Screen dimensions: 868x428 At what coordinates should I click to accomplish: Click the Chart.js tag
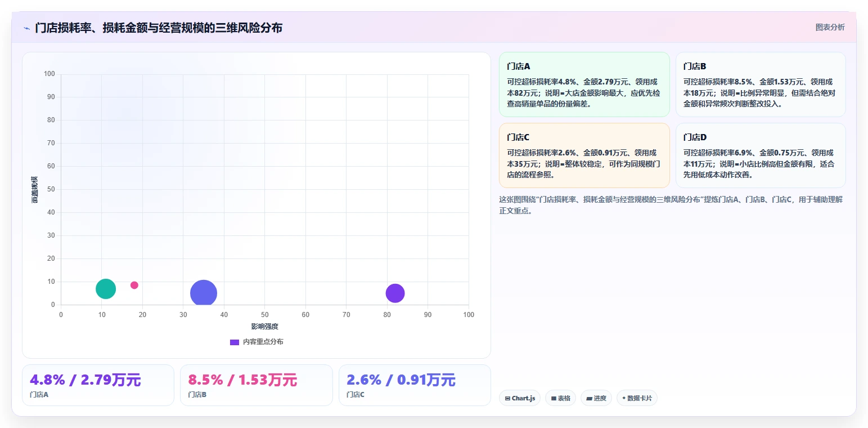click(520, 398)
